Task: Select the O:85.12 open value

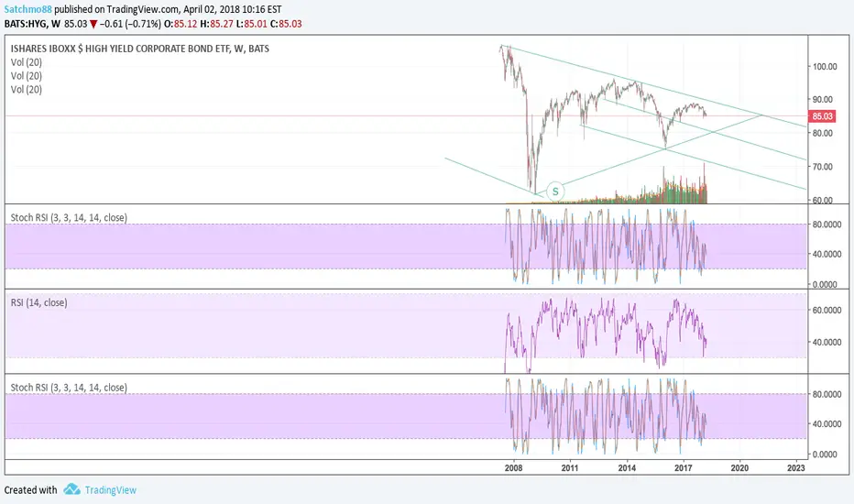Action: click(181, 24)
